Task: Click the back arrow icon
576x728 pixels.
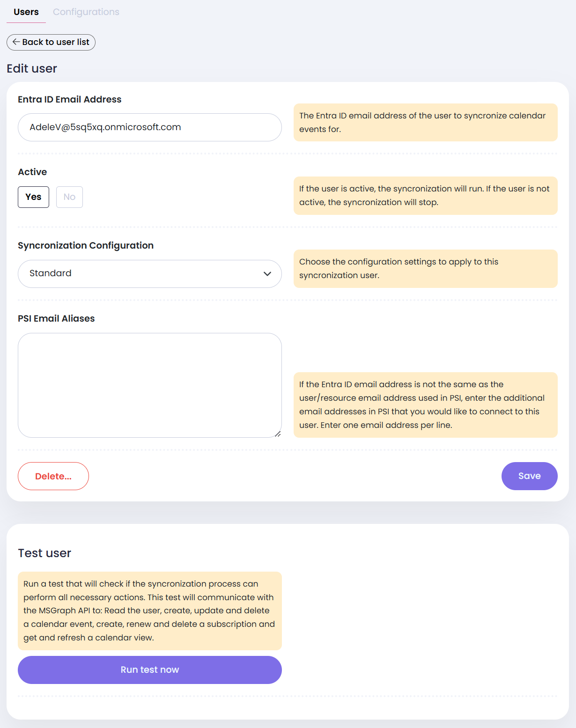Action: [x=16, y=42]
